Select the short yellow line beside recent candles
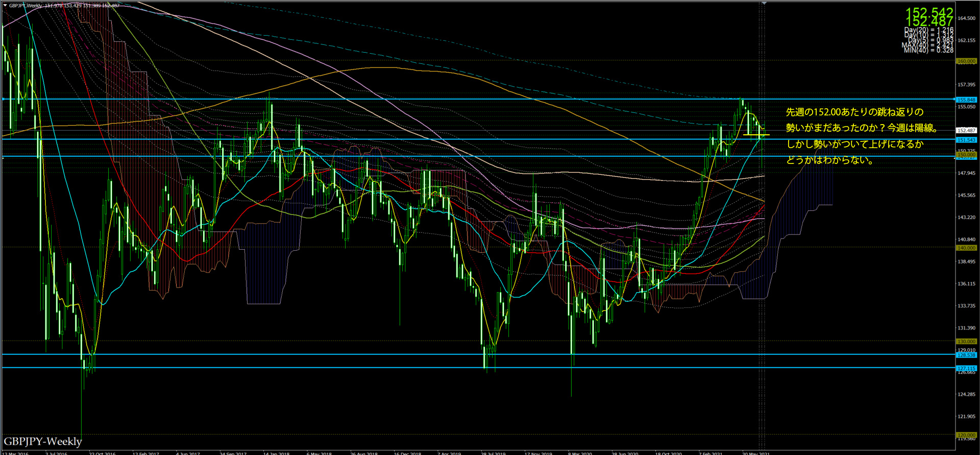This screenshot has width=980, height=455. [756, 135]
